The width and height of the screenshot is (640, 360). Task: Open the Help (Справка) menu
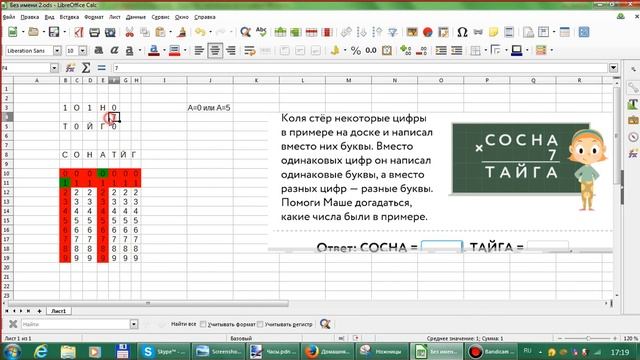[x=204, y=17]
